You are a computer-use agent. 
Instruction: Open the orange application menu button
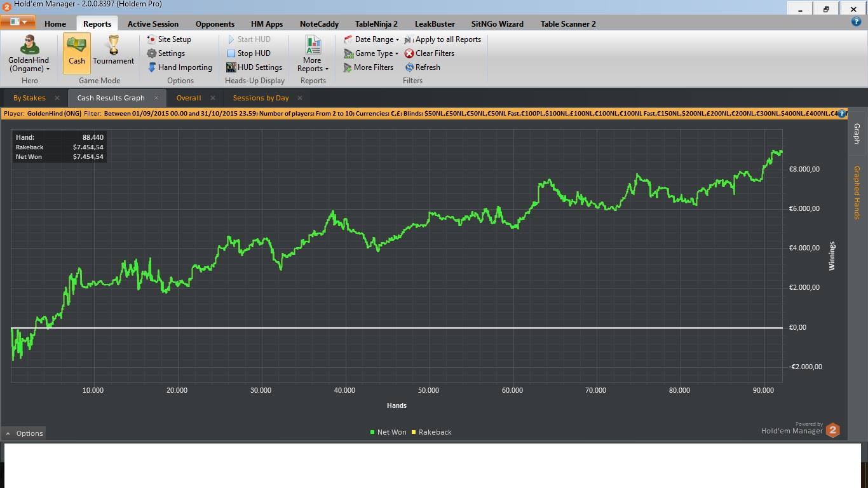click(17, 22)
